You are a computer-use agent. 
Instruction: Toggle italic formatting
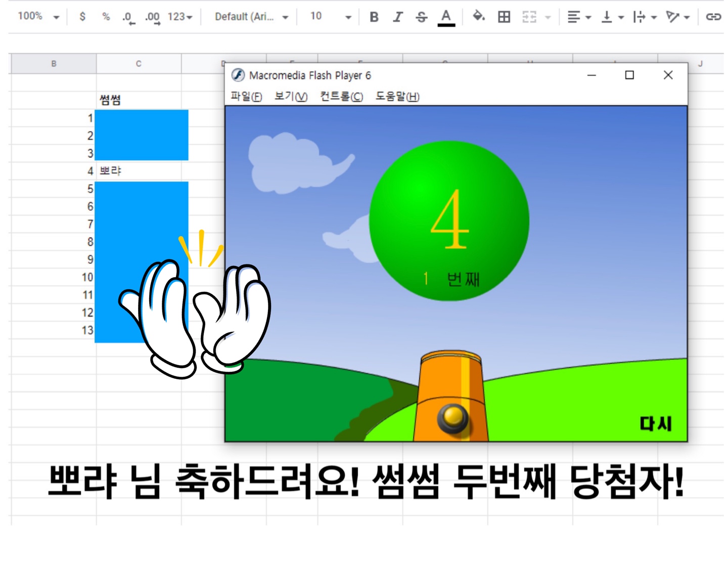pyautogui.click(x=398, y=17)
